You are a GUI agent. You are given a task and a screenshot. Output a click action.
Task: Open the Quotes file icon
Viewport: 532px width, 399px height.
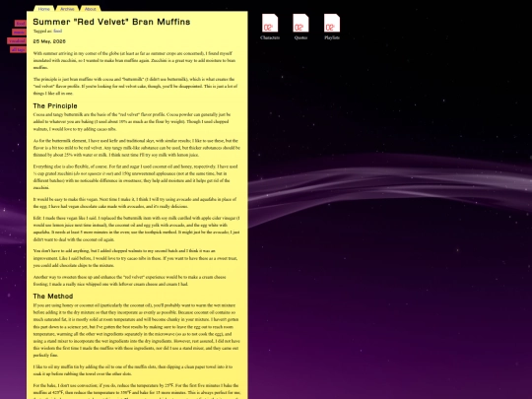tap(300, 23)
